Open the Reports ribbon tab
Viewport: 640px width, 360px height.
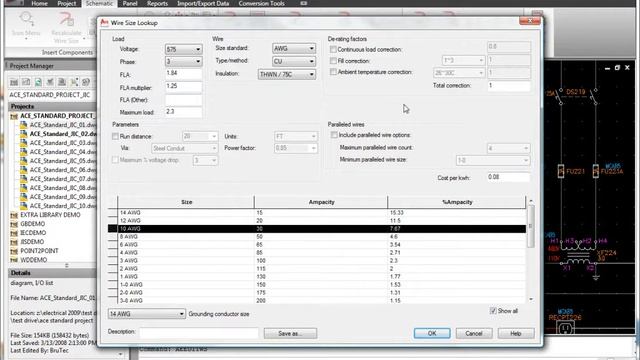157,3
